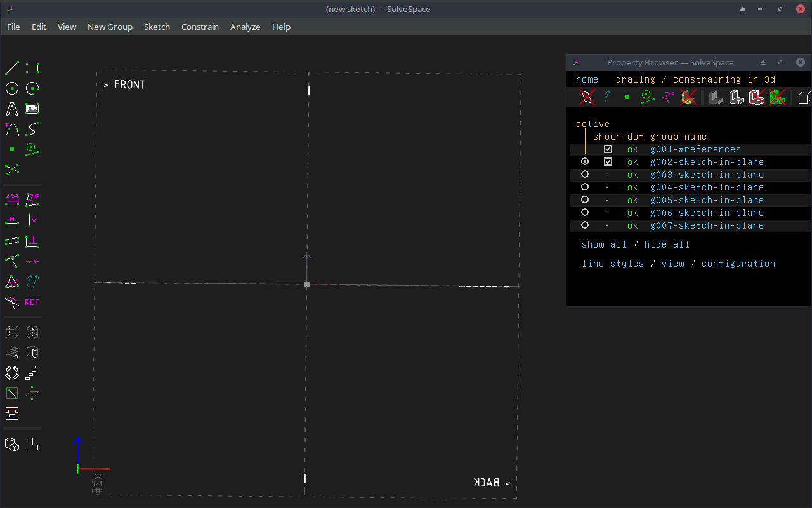Click the split curves at intersection tool

[x=12, y=170]
